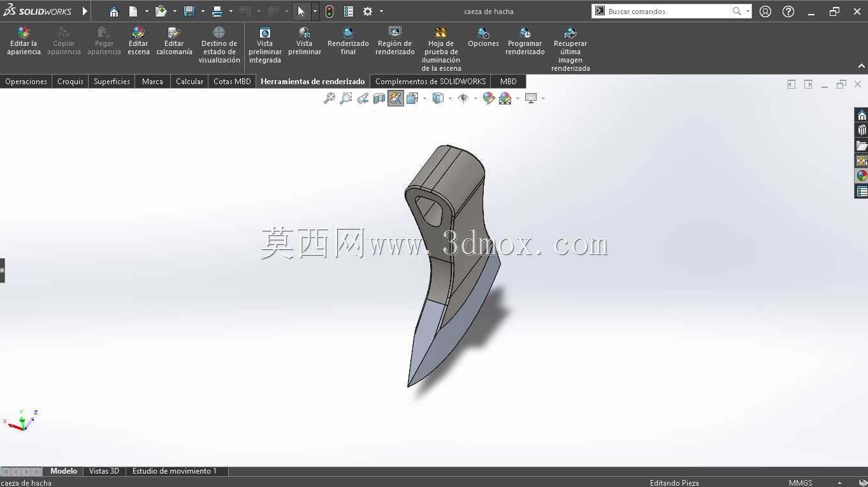Click the Home icon in the top toolbar
The width and height of the screenshot is (868, 487).
(113, 11)
